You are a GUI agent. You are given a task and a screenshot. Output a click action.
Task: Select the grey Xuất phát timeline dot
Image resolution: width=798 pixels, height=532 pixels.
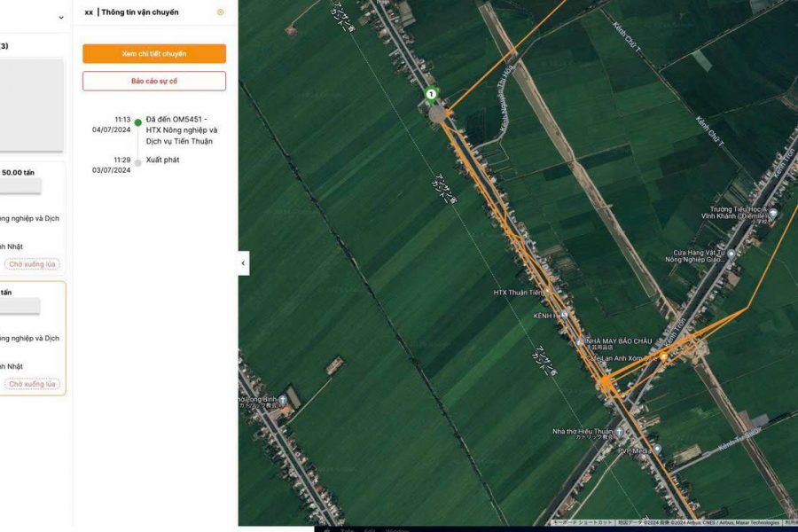tap(137, 162)
